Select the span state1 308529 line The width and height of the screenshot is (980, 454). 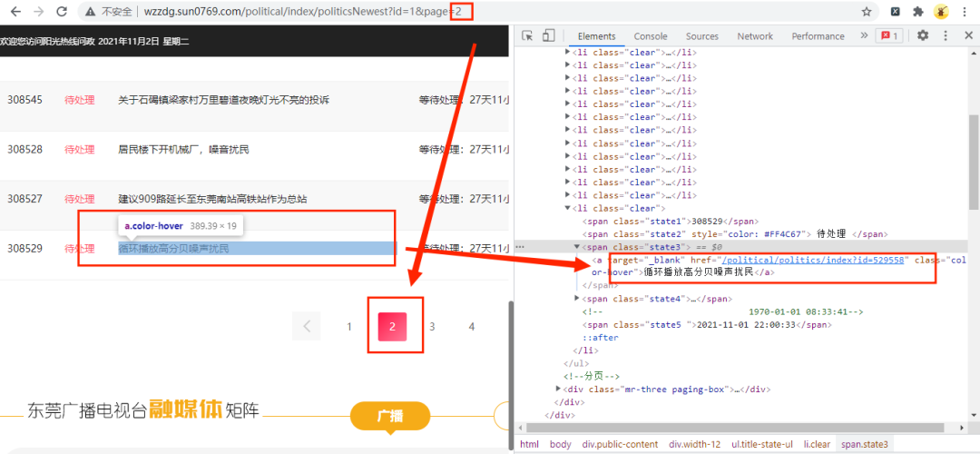point(671,221)
